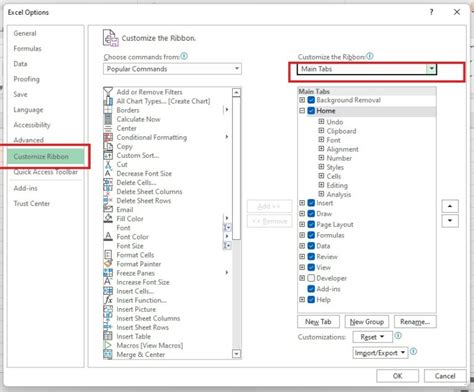
Task: Open the Popular Commands dropdown
Action: click(172, 69)
